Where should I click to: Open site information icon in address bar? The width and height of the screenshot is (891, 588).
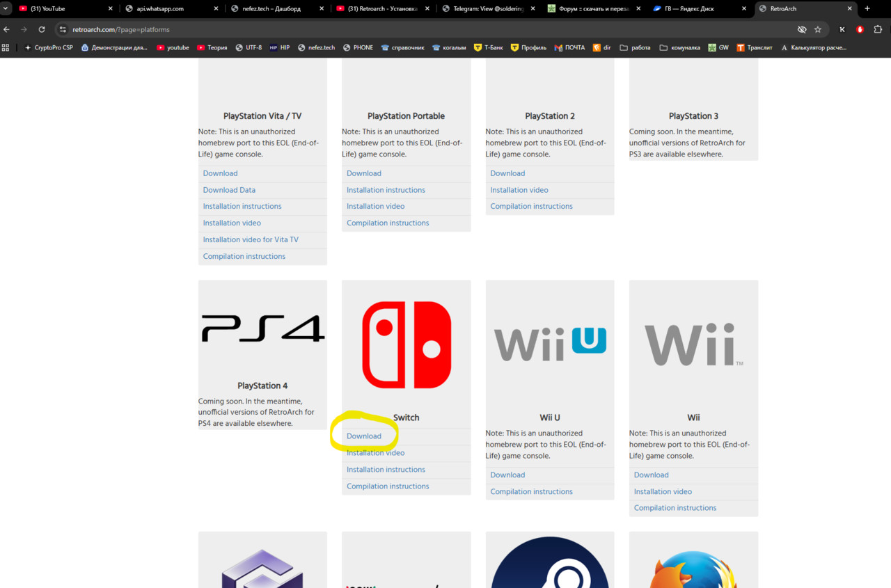point(62,30)
